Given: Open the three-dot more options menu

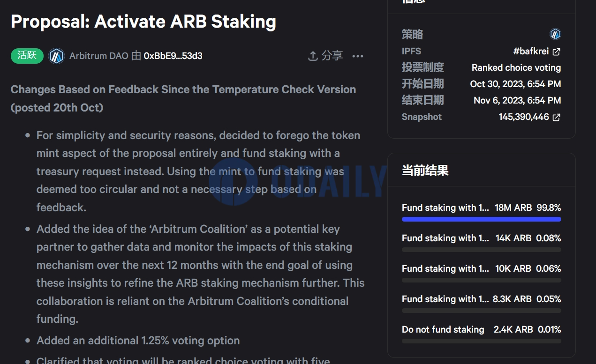Looking at the screenshot, I should pyautogui.click(x=358, y=56).
